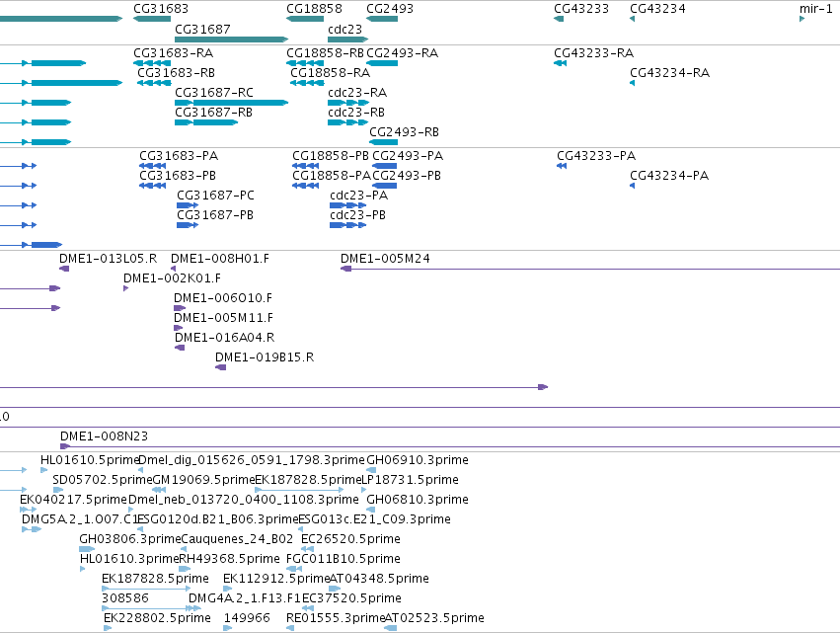Open the CG43233-PA protein label
Screen dimensions: 840x633
(596, 156)
